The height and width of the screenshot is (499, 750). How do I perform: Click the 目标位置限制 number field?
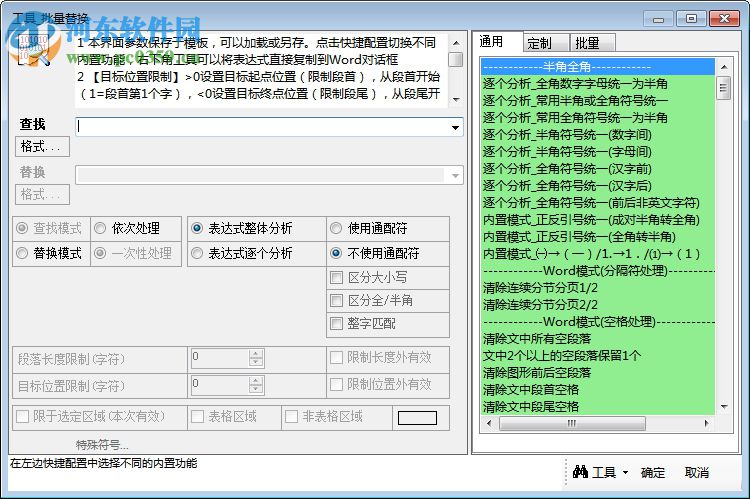tap(220, 385)
